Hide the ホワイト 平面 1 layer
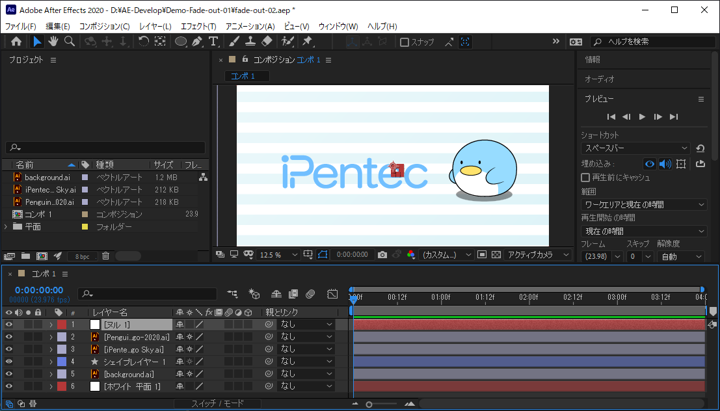Image resolution: width=720 pixels, height=411 pixels. click(x=9, y=387)
